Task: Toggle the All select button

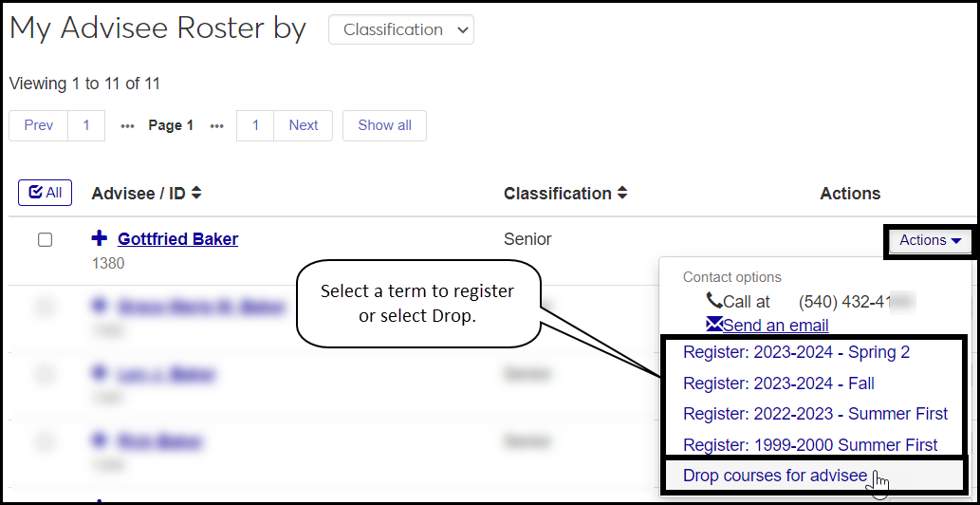Action: pos(45,193)
